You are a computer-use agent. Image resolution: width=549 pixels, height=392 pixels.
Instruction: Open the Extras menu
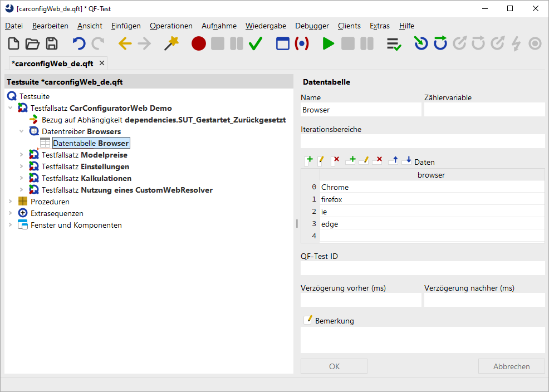[x=380, y=26]
